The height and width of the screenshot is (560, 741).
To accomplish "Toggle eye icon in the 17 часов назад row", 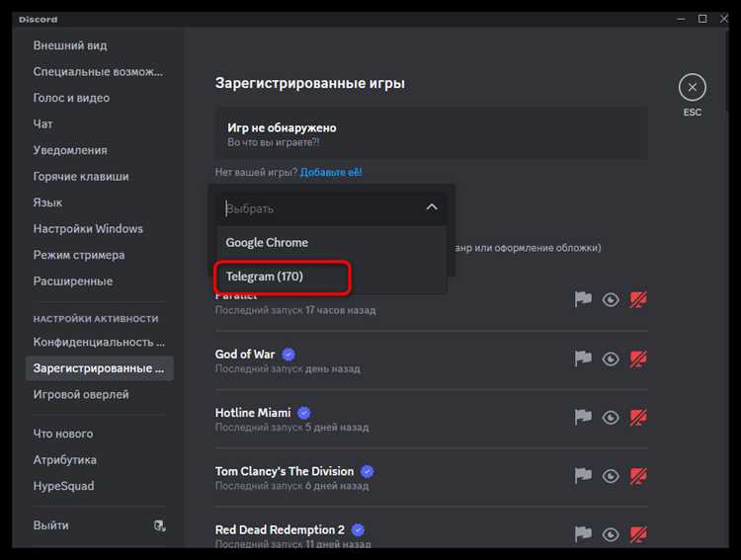I will [611, 299].
